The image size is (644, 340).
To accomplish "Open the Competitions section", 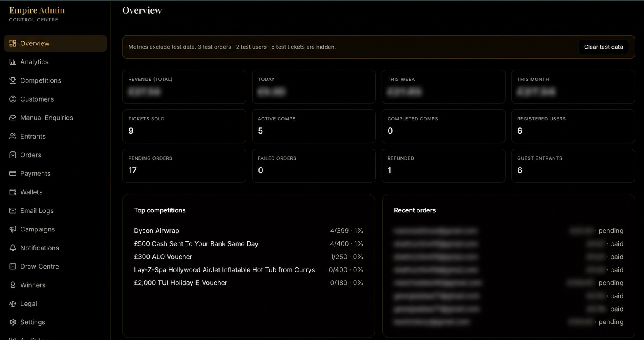I will 55,80.
